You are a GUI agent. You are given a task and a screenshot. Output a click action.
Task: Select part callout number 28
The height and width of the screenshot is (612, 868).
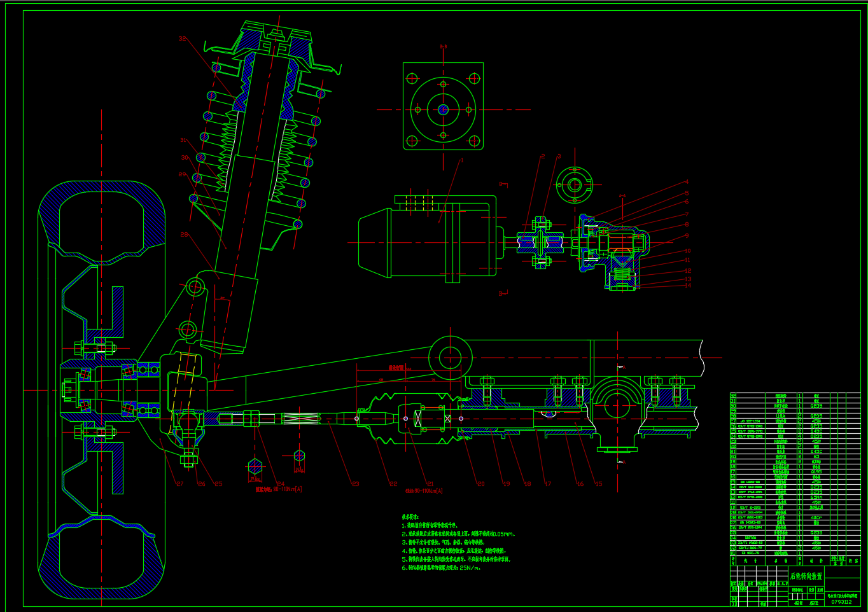point(184,235)
